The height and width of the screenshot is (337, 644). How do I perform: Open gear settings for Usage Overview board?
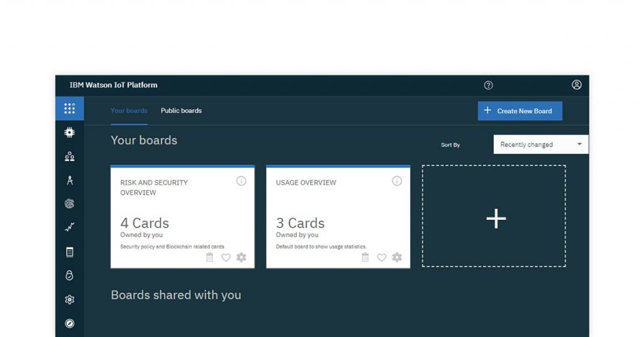[x=397, y=258]
